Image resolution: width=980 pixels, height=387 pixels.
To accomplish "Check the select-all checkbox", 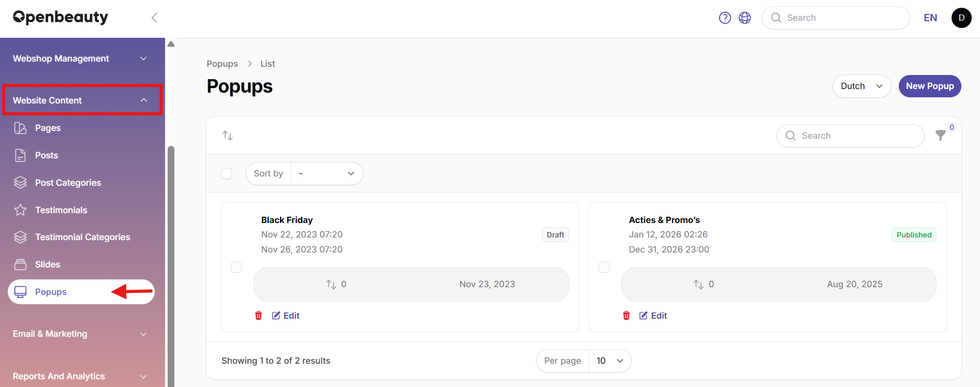I will 226,173.
